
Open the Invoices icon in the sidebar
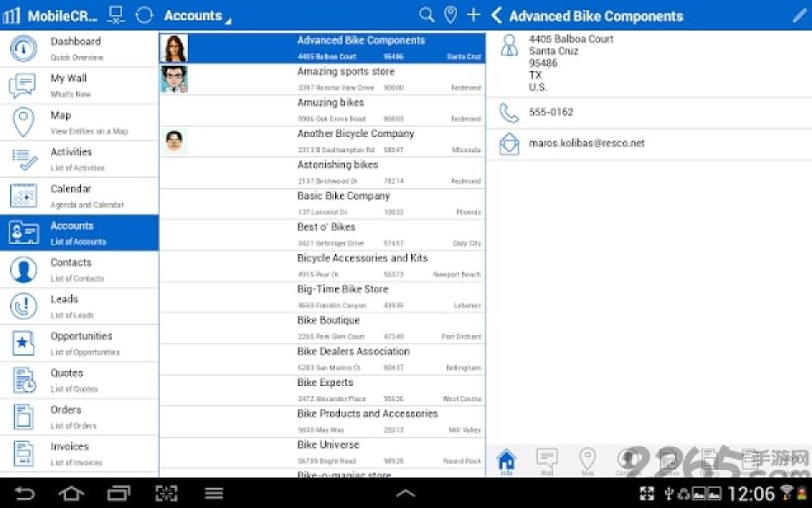point(24,454)
